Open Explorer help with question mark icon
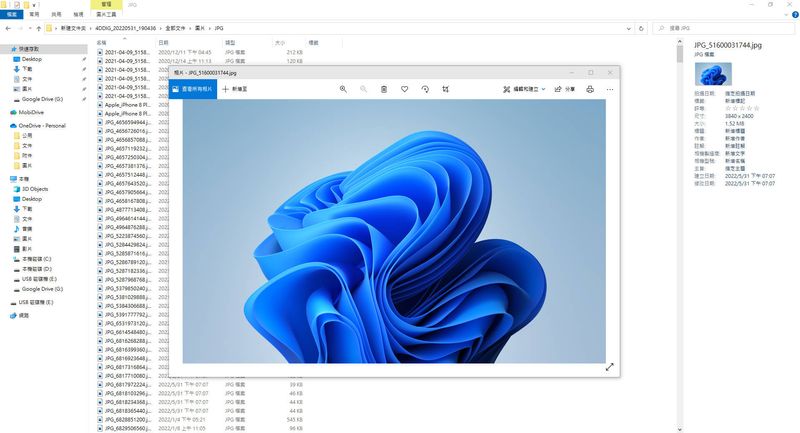 click(x=795, y=15)
